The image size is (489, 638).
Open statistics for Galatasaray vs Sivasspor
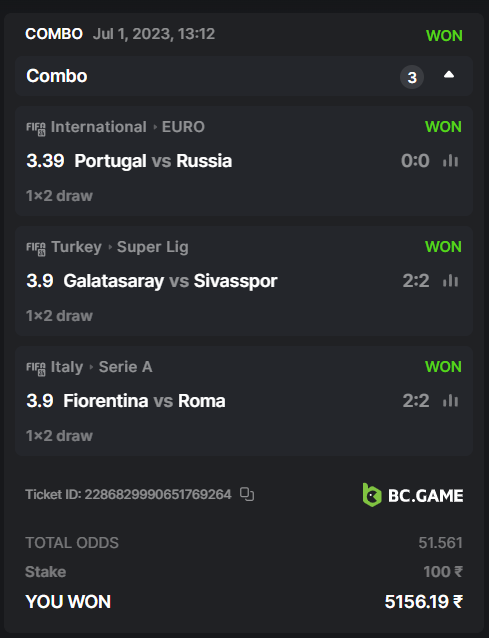pyautogui.click(x=450, y=281)
